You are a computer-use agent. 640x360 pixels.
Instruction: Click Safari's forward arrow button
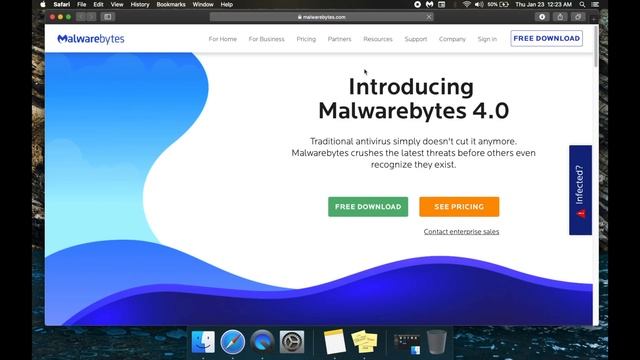click(x=91, y=17)
